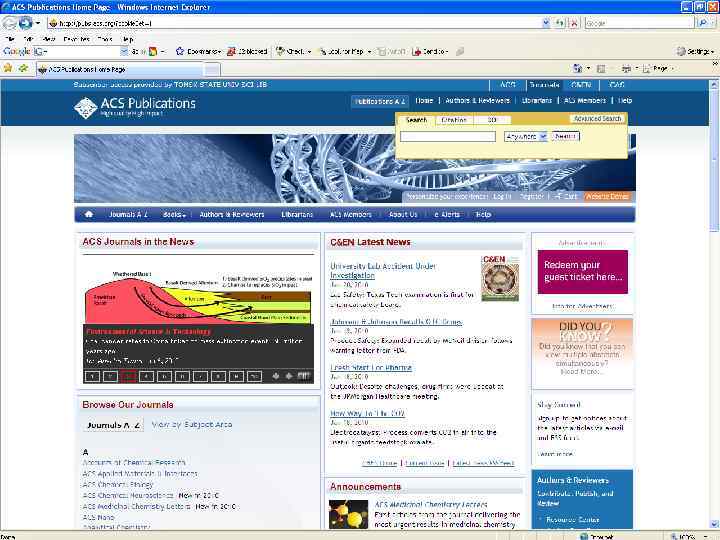
Task: Click the previous arrow in news slideshow
Action: (276, 376)
